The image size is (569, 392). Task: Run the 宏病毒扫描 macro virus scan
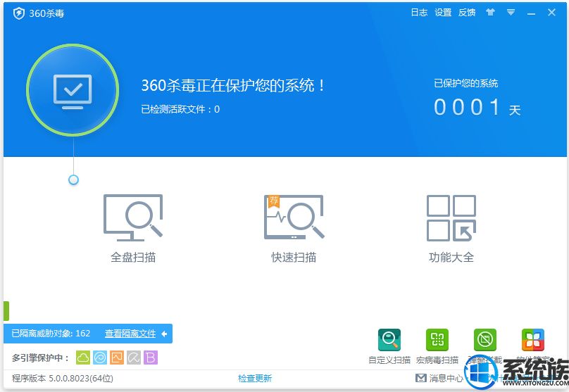click(437, 346)
